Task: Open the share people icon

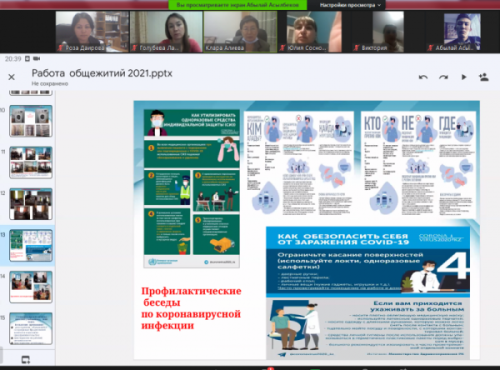Action: click(484, 77)
